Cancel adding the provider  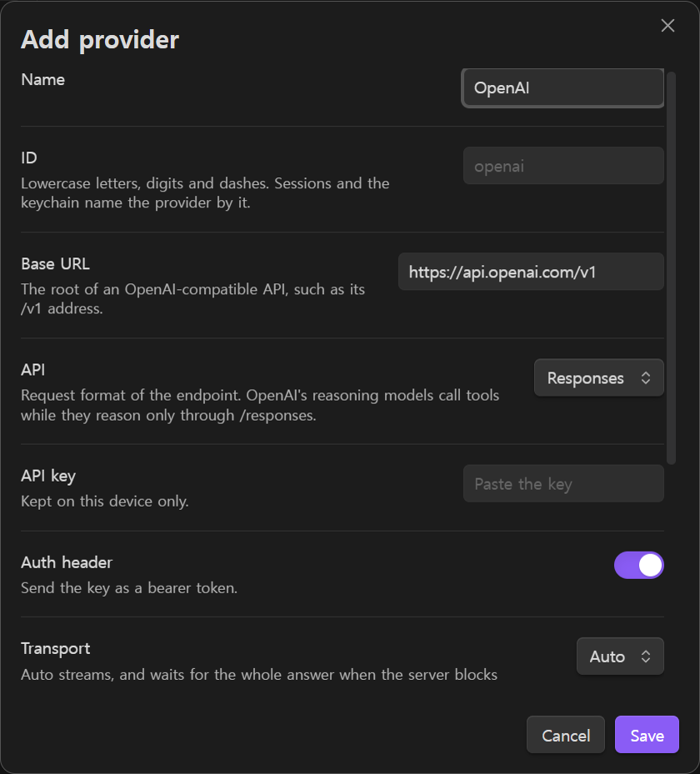(566, 735)
